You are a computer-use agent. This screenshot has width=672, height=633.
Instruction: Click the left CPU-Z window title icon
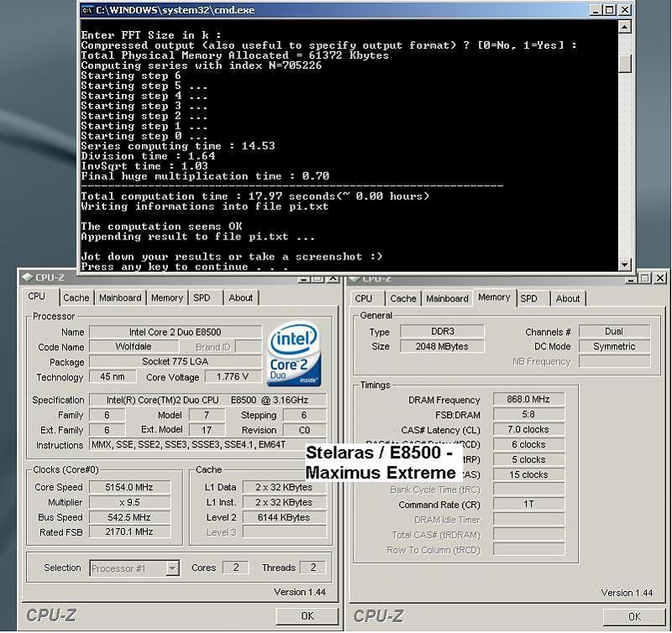(x=28, y=278)
